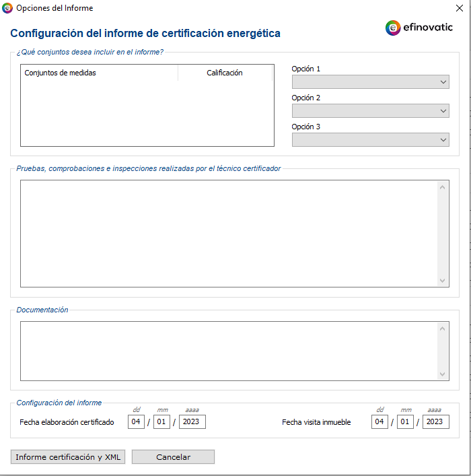
Task: Click month field of Fecha visita inmueble
Action: [404, 422]
